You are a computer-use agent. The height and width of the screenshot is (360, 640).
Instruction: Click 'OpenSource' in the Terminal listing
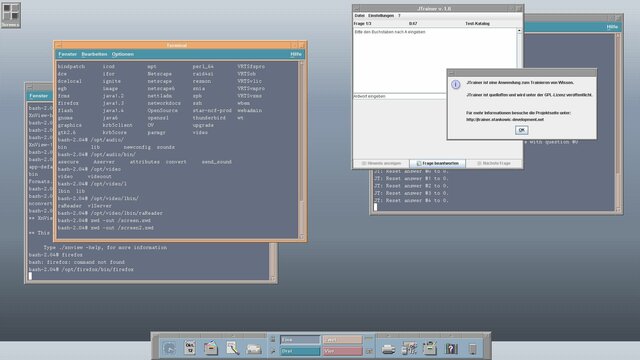click(x=162, y=111)
